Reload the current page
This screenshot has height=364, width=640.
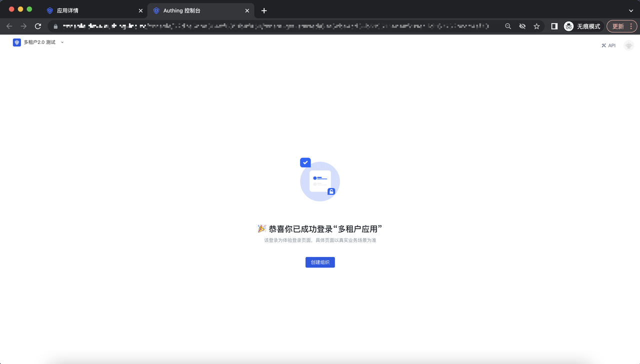(x=38, y=26)
